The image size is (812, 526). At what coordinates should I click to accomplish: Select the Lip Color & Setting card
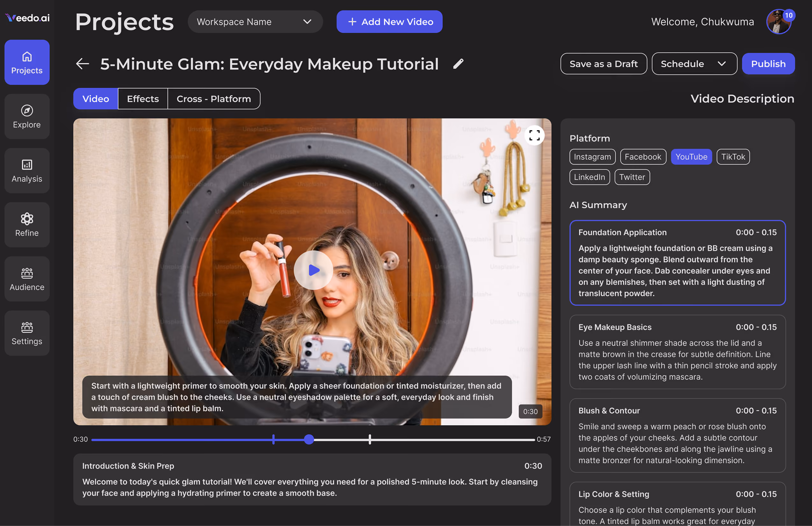pyautogui.click(x=677, y=504)
